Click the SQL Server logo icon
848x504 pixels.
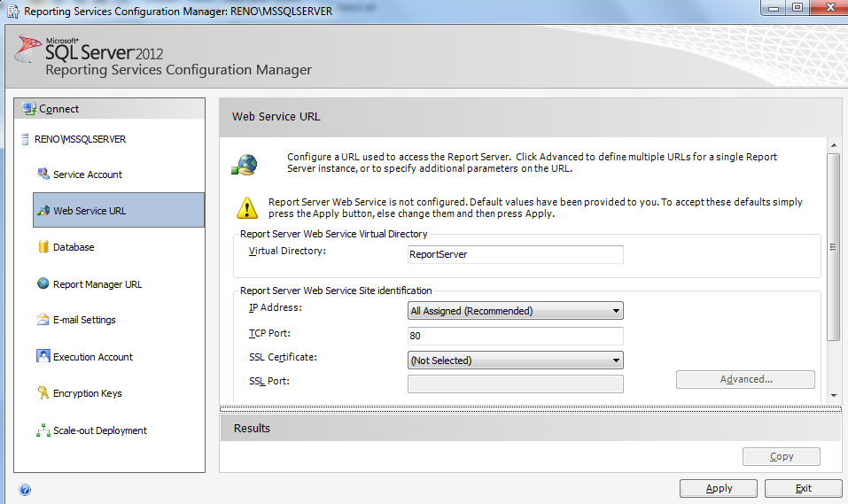pyautogui.click(x=27, y=49)
